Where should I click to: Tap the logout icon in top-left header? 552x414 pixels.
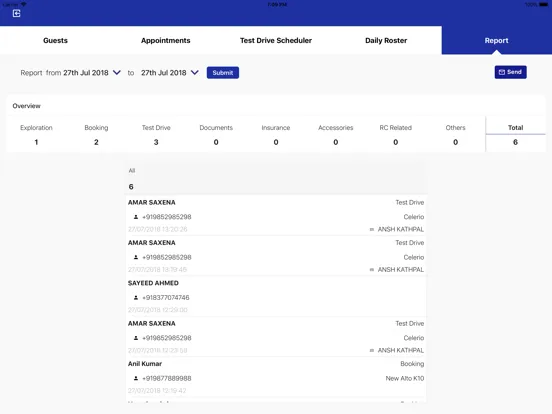(16, 13)
